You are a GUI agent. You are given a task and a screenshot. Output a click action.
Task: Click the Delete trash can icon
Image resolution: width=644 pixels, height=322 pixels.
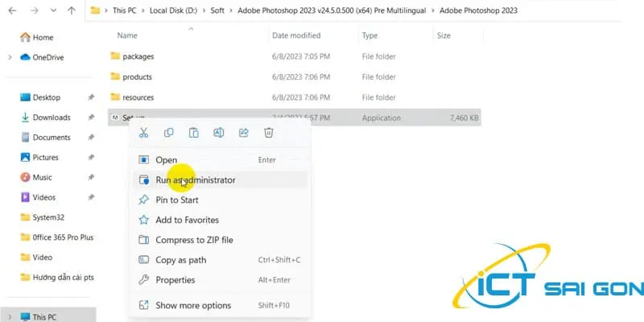[269, 133]
